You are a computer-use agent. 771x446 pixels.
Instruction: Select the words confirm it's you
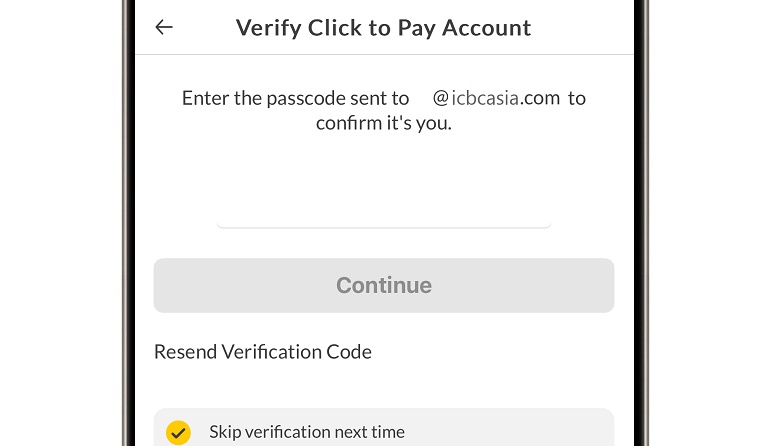pos(384,124)
